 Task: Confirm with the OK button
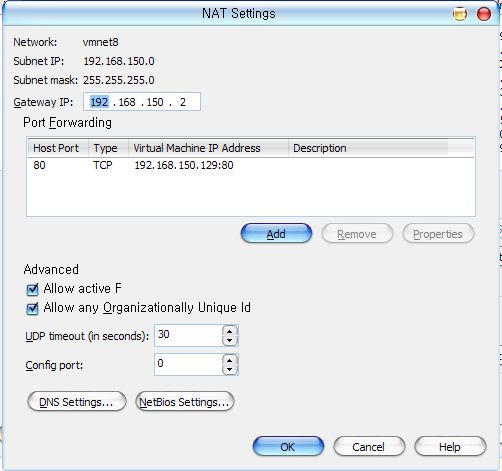point(288,446)
